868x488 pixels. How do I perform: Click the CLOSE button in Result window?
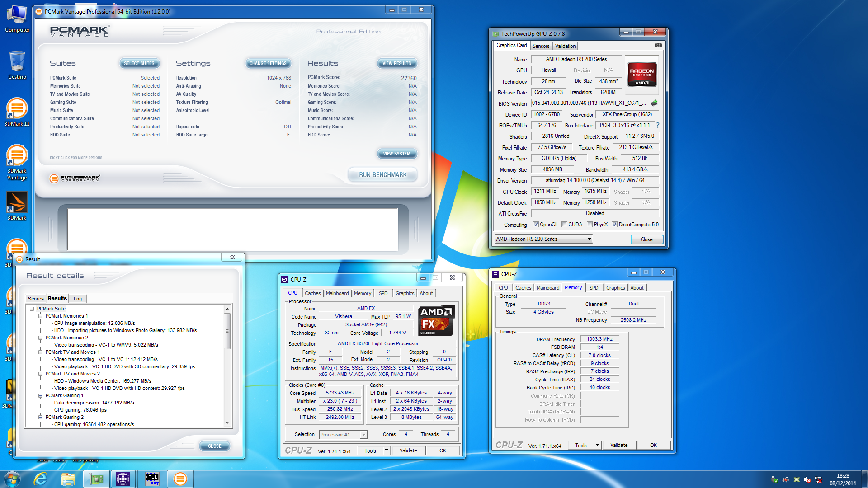click(x=215, y=446)
